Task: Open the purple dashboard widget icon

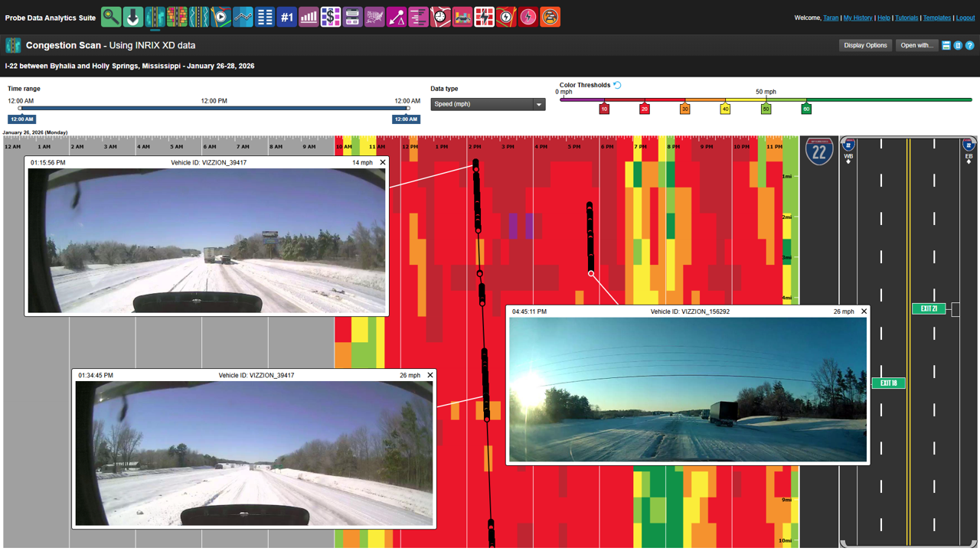Action: click(353, 17)
